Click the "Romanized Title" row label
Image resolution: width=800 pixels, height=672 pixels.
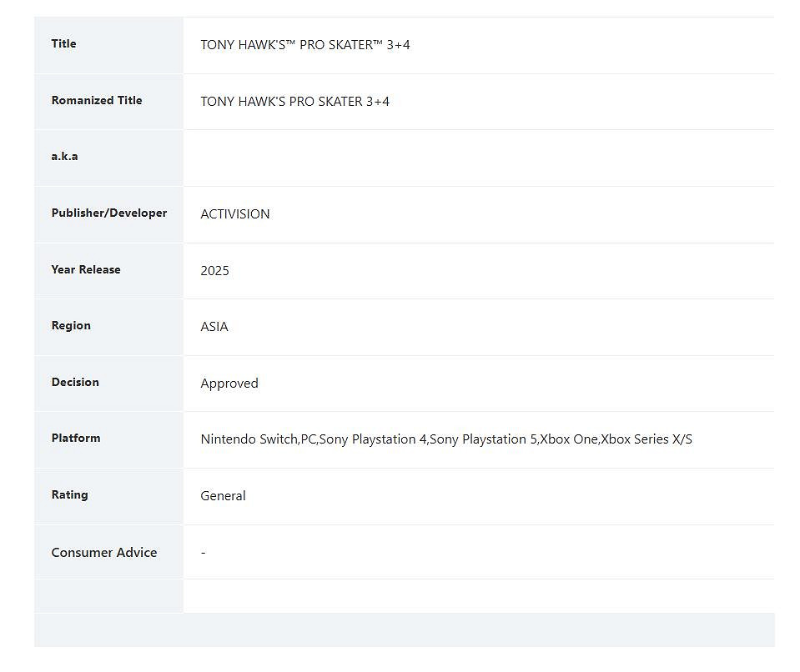pyautogui.click(x=97, y=101)
